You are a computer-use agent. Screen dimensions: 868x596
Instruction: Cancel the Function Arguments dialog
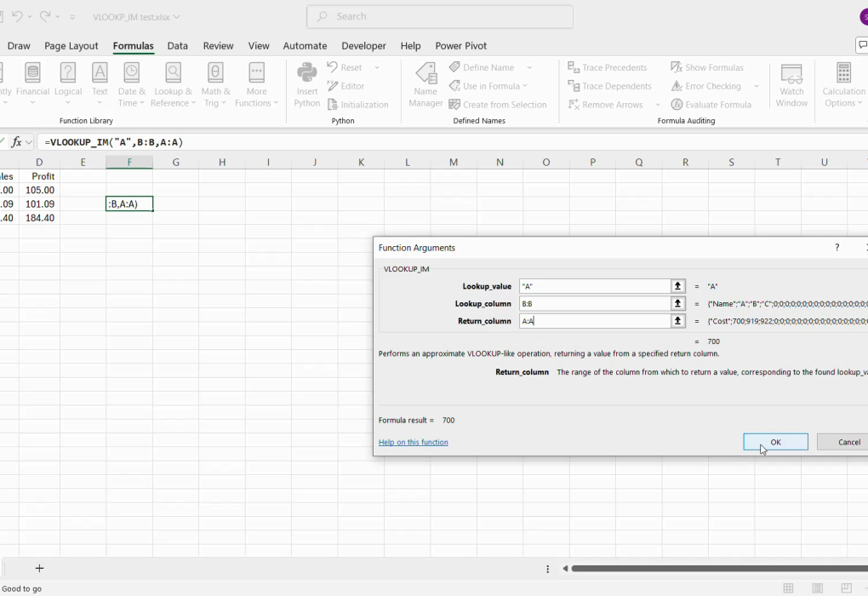pyautogui.click(x=842, y=442)
